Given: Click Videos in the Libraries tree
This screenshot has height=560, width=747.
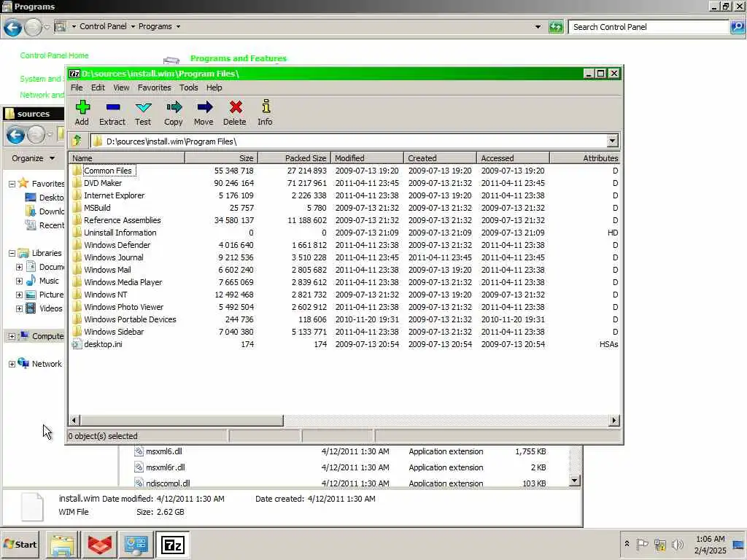Looking at the screenshot, I should click(x=51, y=308).
